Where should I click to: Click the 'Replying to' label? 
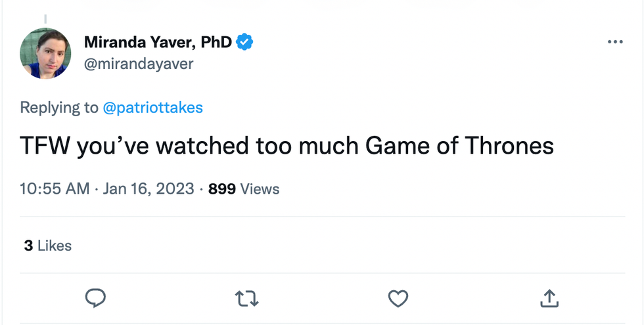(59, 108)
